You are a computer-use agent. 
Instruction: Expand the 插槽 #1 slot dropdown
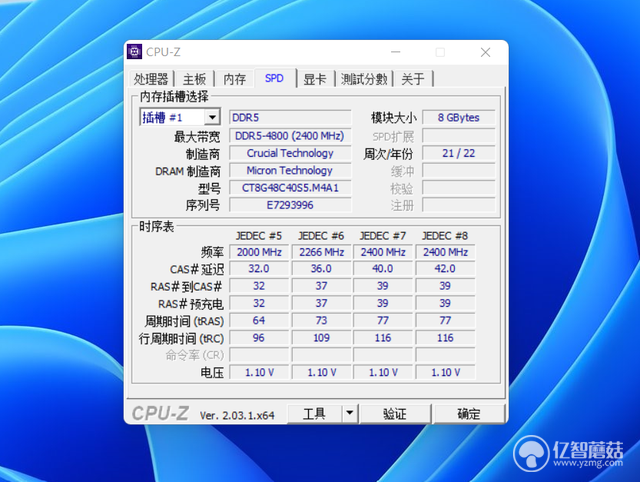[x=212, y=118]
